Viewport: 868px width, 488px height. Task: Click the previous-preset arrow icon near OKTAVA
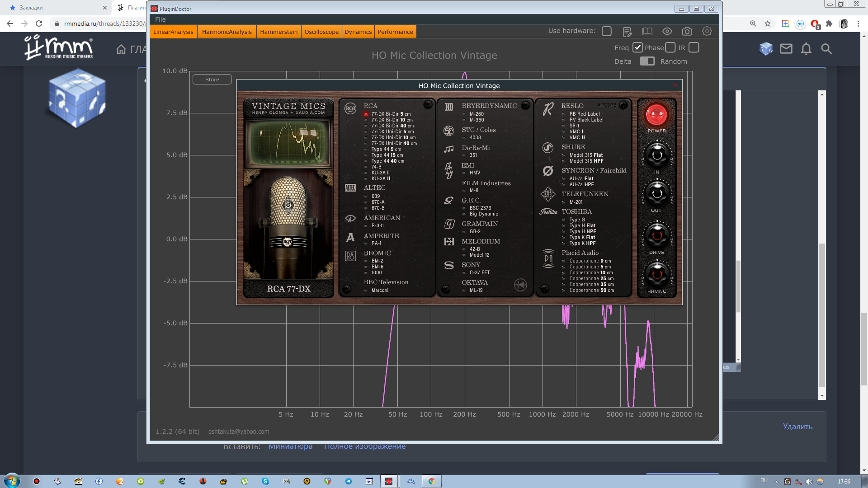[521, 285]
